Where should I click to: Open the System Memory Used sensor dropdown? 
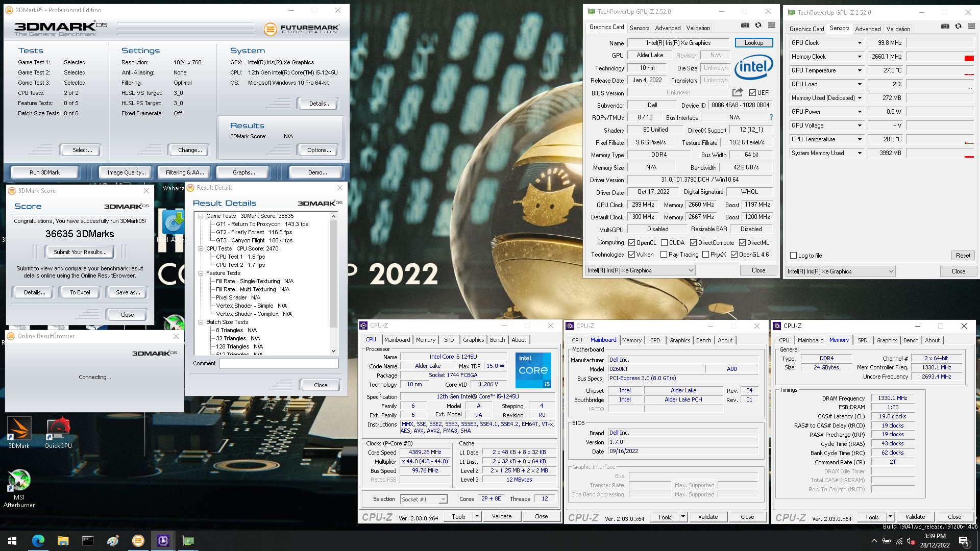pos(860,153)
